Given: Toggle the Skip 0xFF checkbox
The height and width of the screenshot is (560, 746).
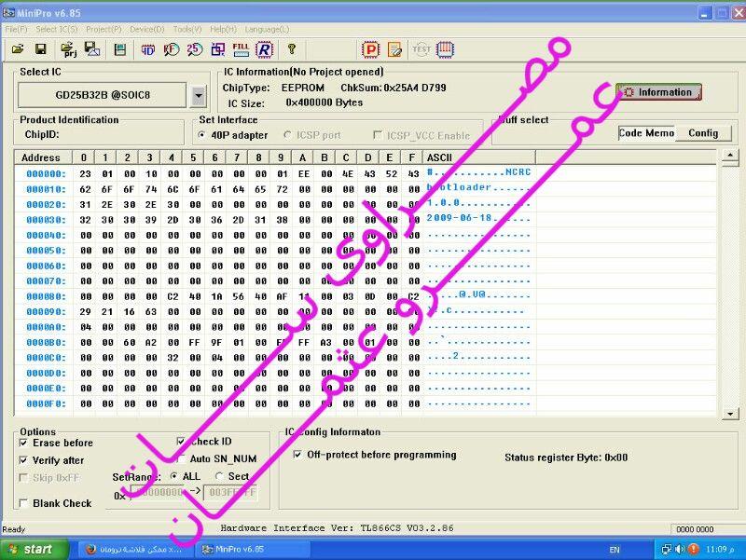Looking at the screenshot, I should click(23, 478).
